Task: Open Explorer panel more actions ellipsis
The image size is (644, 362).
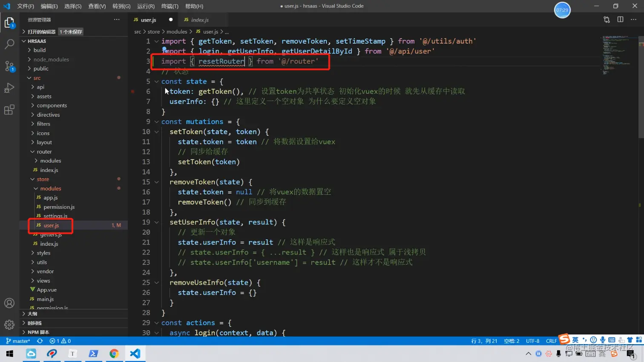Action: tap(117, 20)
